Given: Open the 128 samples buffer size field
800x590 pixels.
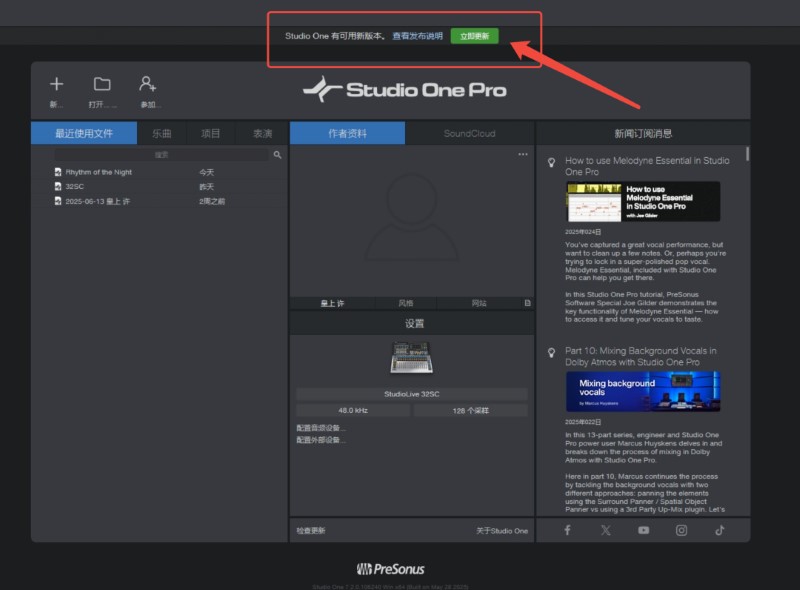Looking at the screenshot, I should coord(470,410).
